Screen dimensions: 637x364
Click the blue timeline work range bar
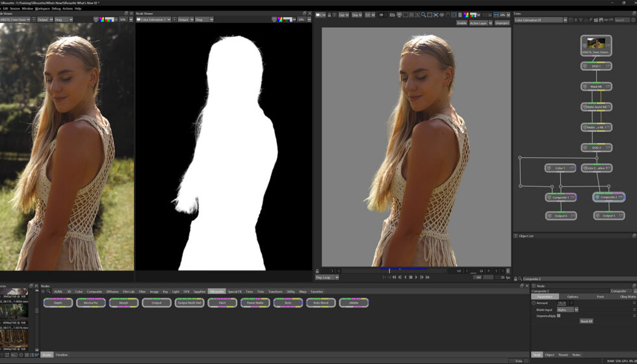[x=404, y=269]
